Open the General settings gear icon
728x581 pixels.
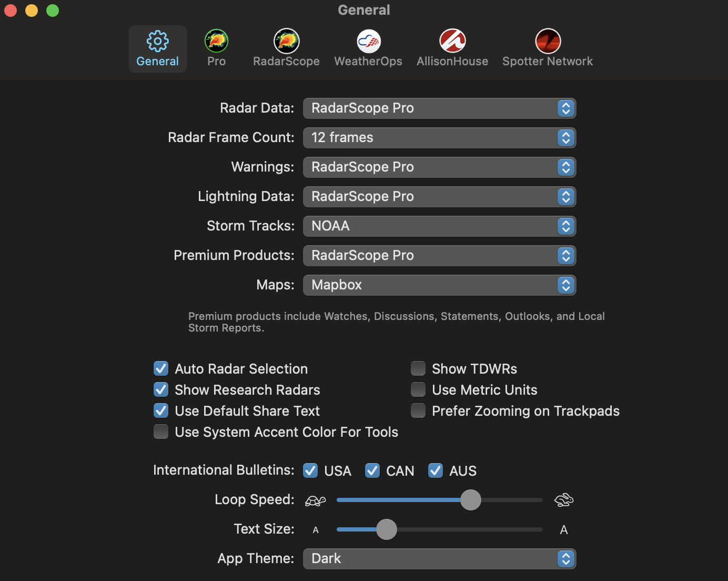coord(157,41)
